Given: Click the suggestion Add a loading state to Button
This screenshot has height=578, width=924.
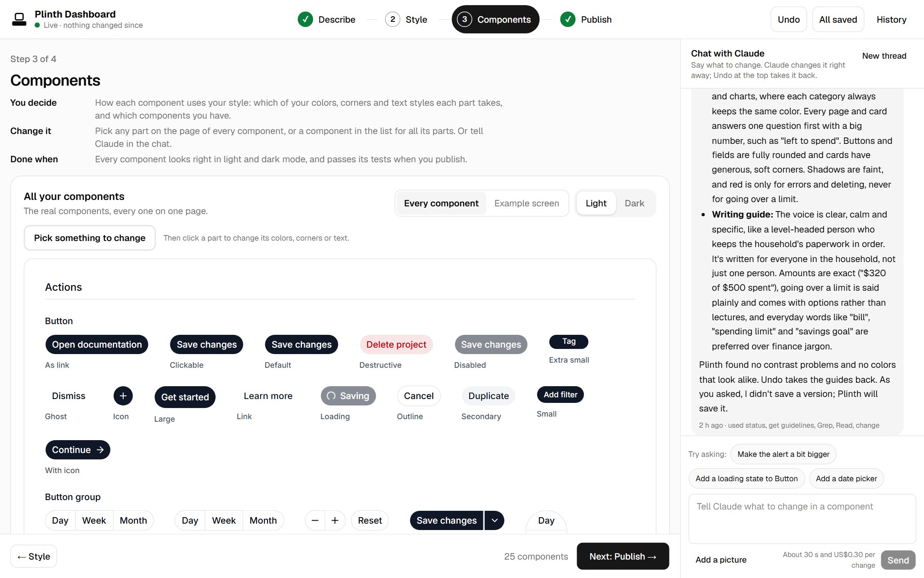Looking at the screenshot, I should tap(746, 478).
